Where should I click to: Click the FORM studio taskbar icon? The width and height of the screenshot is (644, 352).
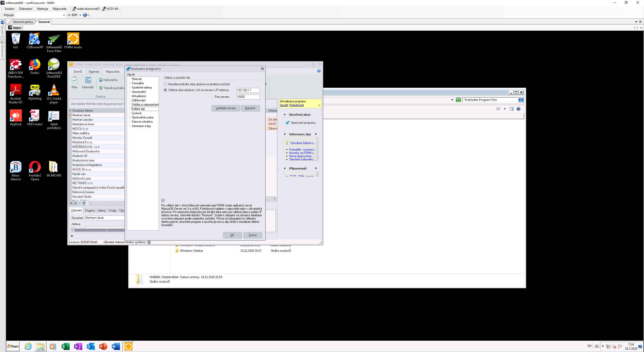tap(129, 346)
